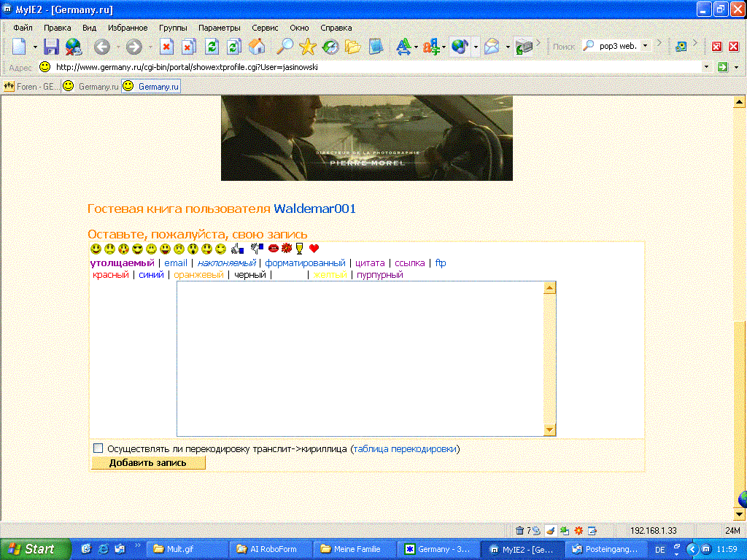Image resolution: width=747 pixels, height=560 pixels.
Task: Click the email formatting link
Action: pyautogui.click(x=176, y=262)
